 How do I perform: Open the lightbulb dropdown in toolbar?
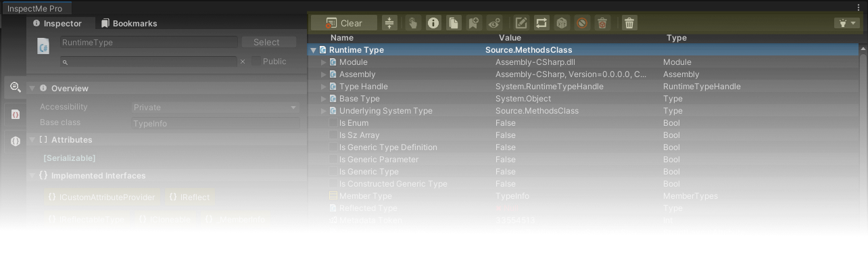point(847,23)
